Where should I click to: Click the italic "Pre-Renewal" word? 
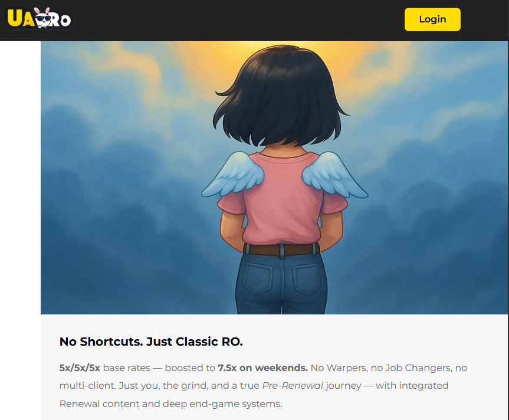[x=293, y=386]
